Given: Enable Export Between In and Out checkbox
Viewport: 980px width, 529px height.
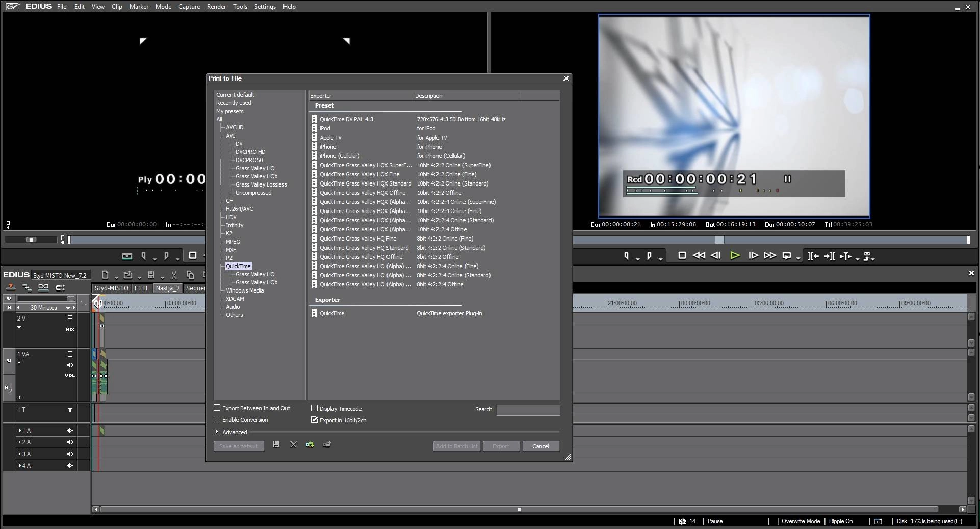Looking at the screenshot, I should point(217,408).
